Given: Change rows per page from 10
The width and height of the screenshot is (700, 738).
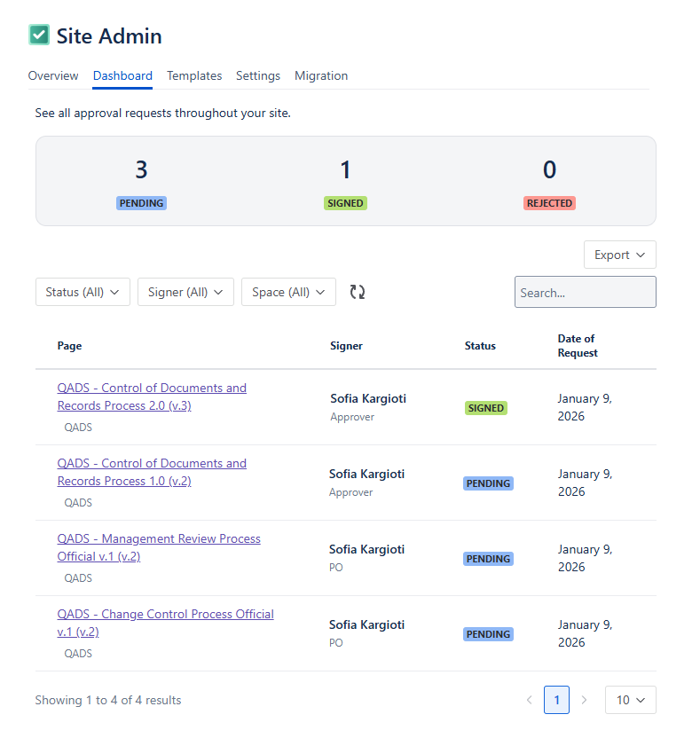Looking at the screenshot, I should (630, 700).
